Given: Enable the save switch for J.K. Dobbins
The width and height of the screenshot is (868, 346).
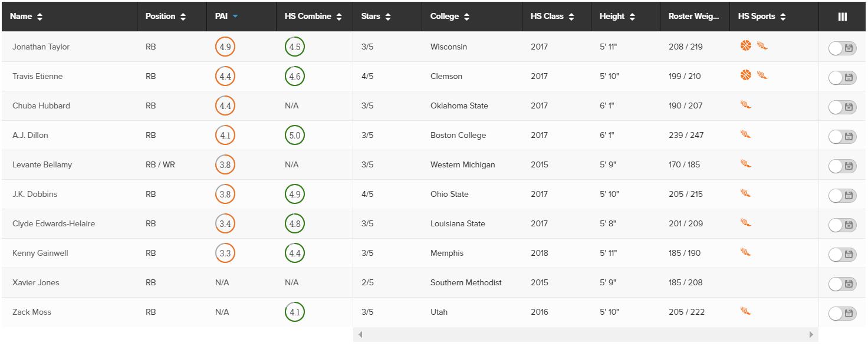Looking at the screenshot, I should (842, 196).
